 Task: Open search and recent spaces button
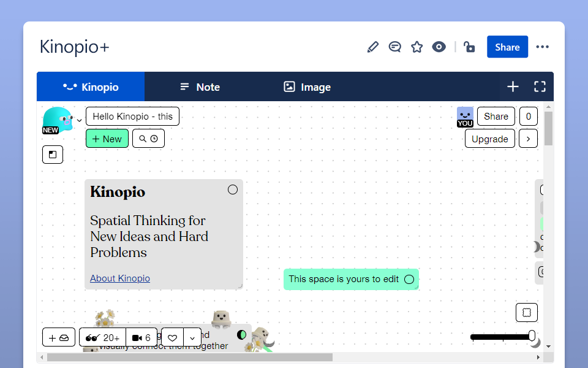148,139
